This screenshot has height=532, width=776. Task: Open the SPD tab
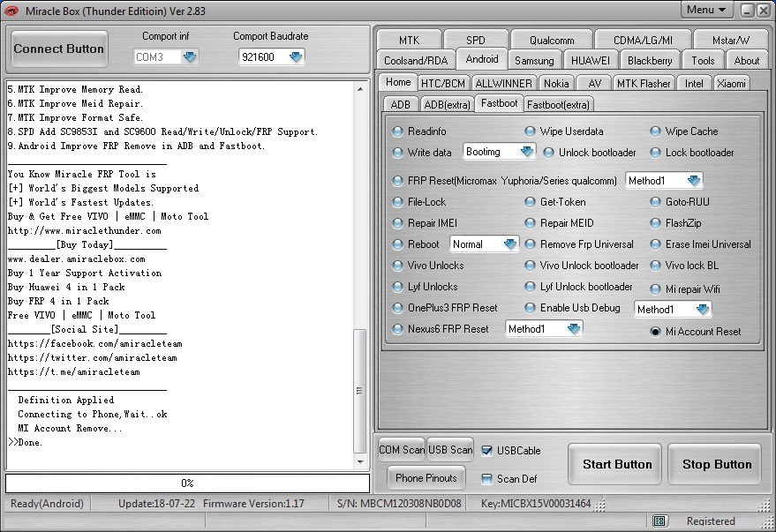click(x=475, y=40)
